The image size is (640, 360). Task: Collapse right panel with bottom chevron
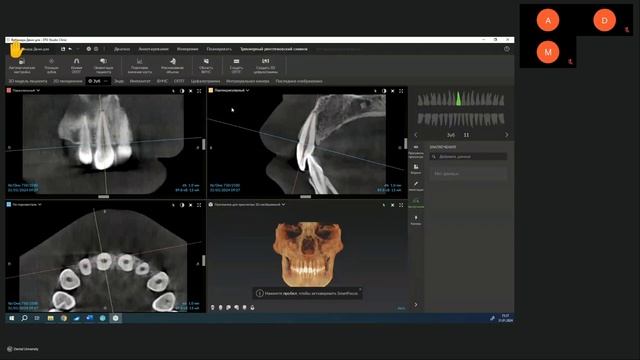(416, 305)
